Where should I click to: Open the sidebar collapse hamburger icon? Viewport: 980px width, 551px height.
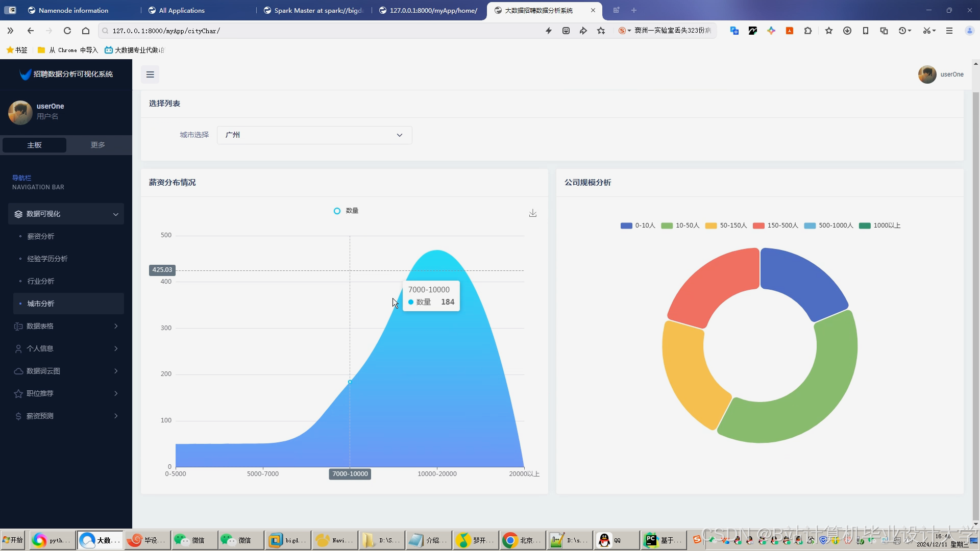(x=150, y=74)
